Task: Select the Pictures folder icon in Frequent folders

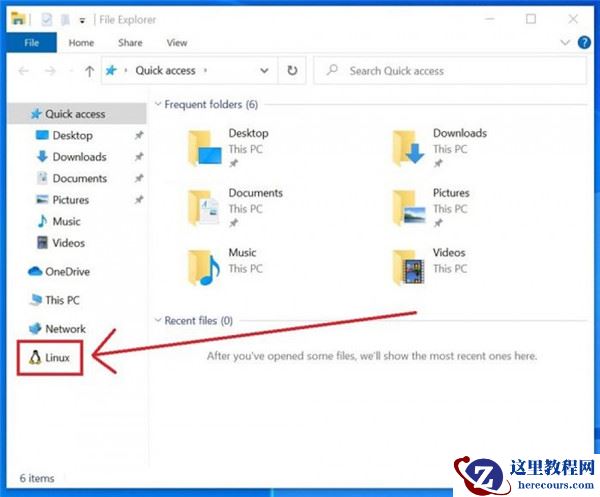Action: click(x=409, y=208)
